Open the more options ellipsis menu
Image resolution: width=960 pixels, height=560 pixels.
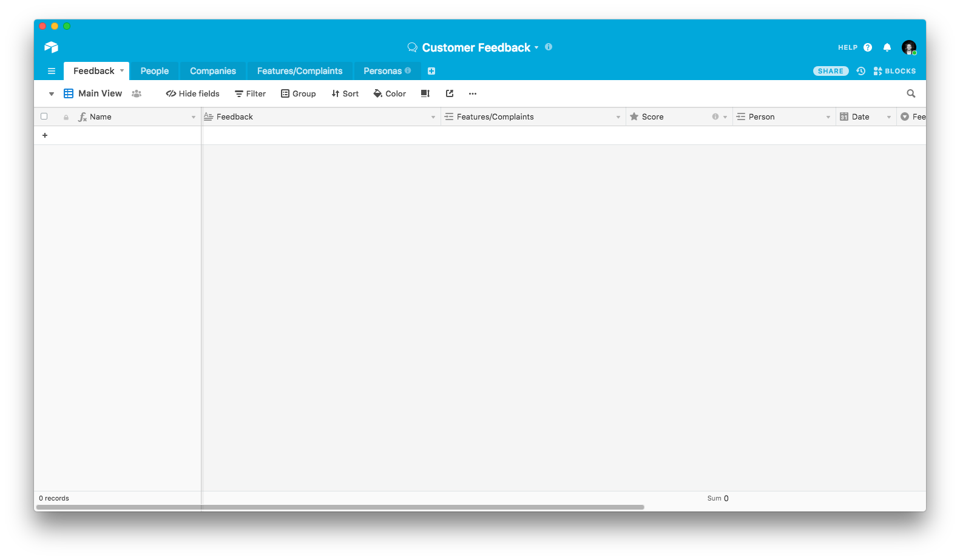coord(473,93)
